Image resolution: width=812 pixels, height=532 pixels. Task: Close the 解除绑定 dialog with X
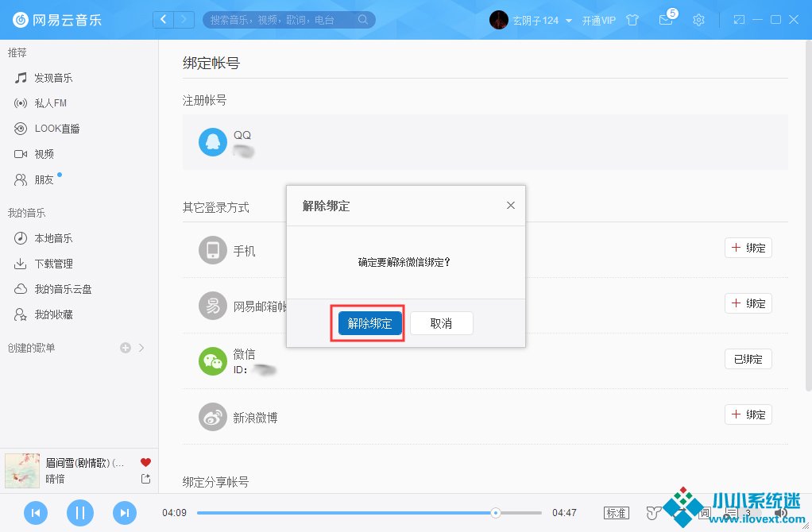click(x=511, y=206)
